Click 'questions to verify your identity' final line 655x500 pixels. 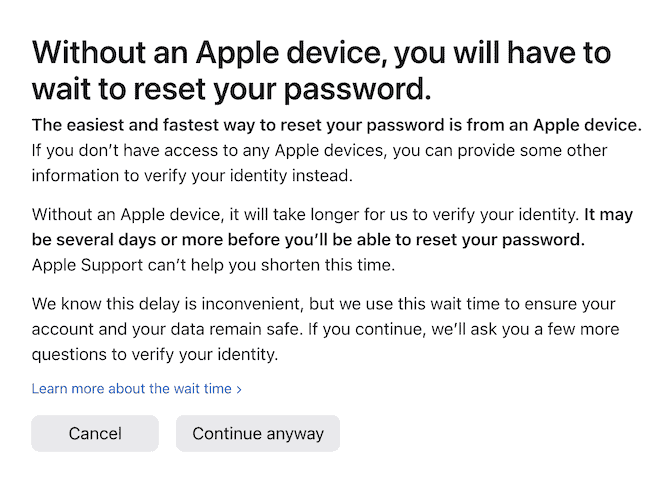(x=156, y=354)
